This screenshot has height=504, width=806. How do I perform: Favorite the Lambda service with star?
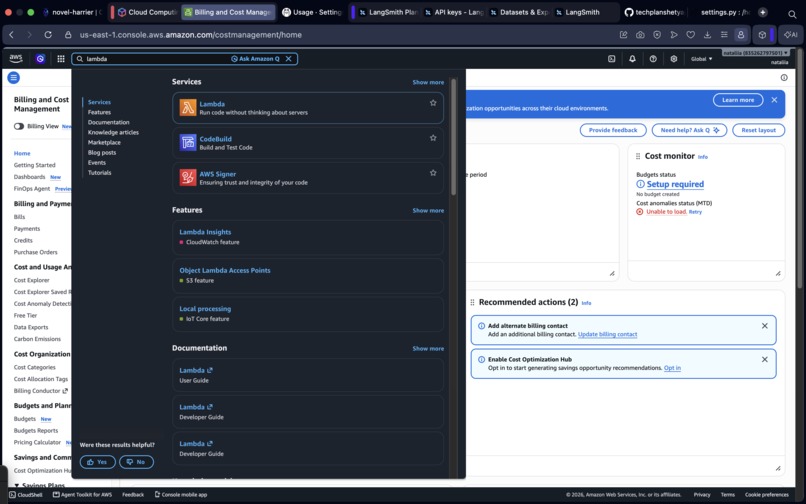click(x=433, y=103)
